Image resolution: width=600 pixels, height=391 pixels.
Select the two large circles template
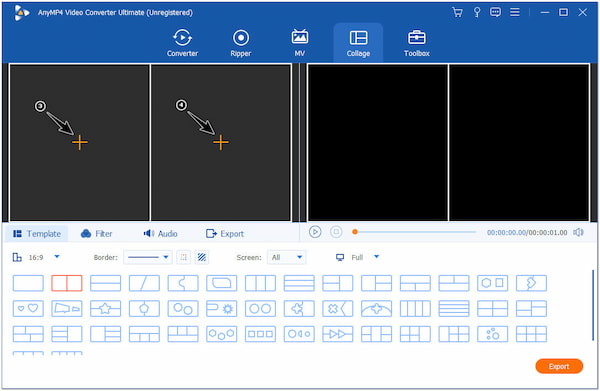click(260, 308)
